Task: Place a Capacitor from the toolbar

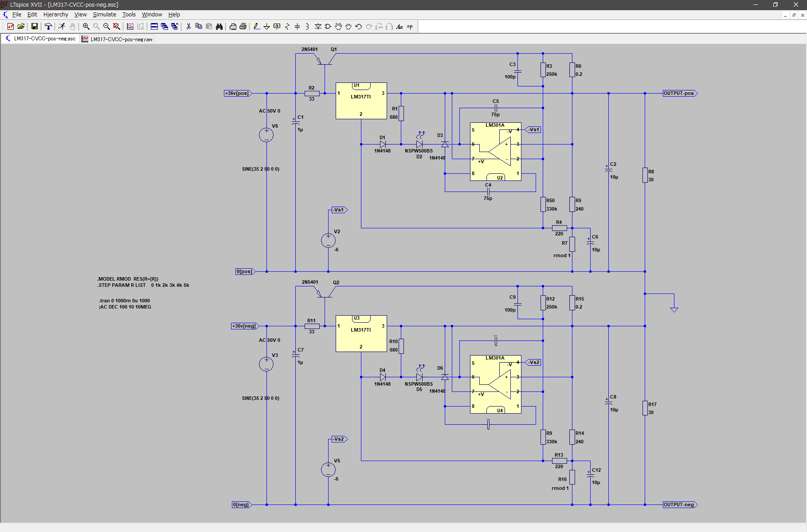Action: point(298,27)
